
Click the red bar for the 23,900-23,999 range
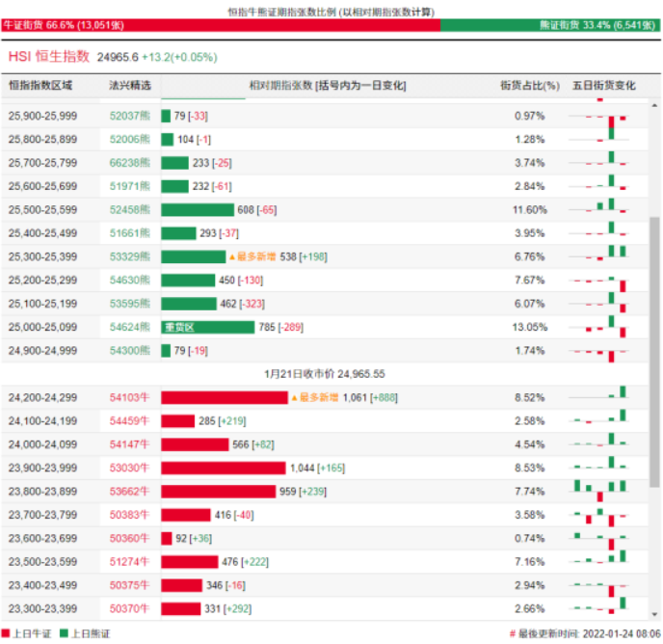(224, 468)
